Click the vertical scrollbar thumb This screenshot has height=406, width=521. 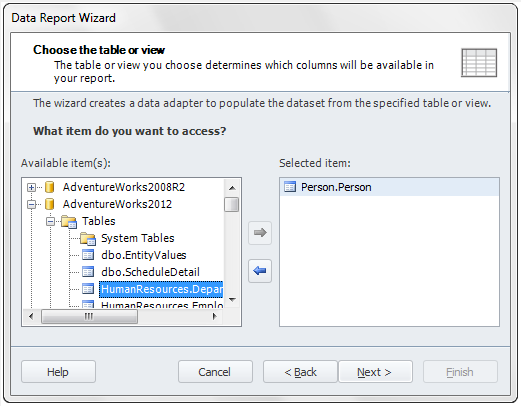232,205
